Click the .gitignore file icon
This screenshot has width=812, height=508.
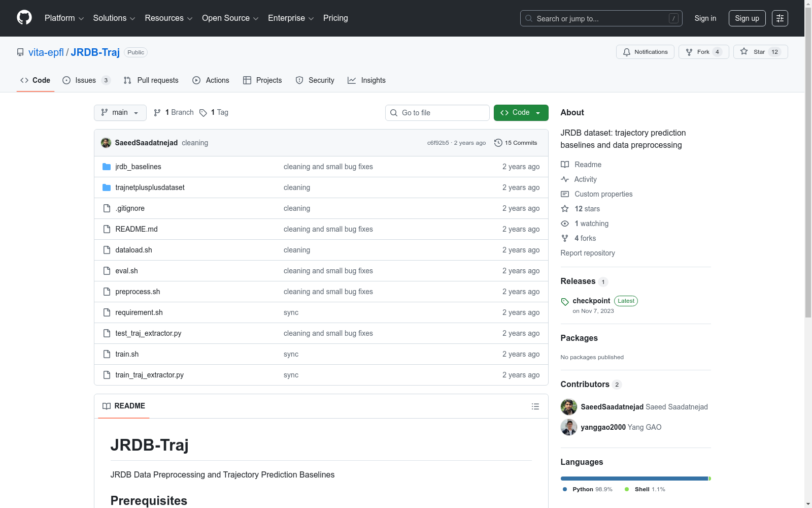[107, 208]
